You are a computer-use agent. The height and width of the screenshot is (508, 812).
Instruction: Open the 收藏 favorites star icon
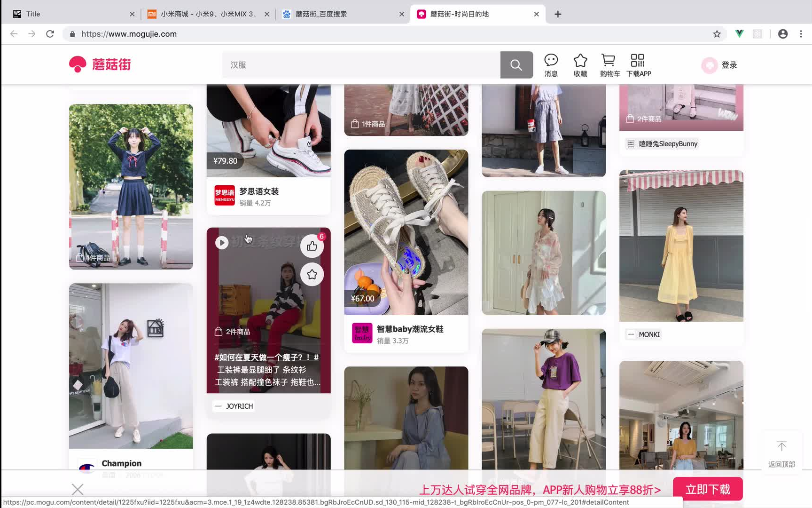[580, 65]
